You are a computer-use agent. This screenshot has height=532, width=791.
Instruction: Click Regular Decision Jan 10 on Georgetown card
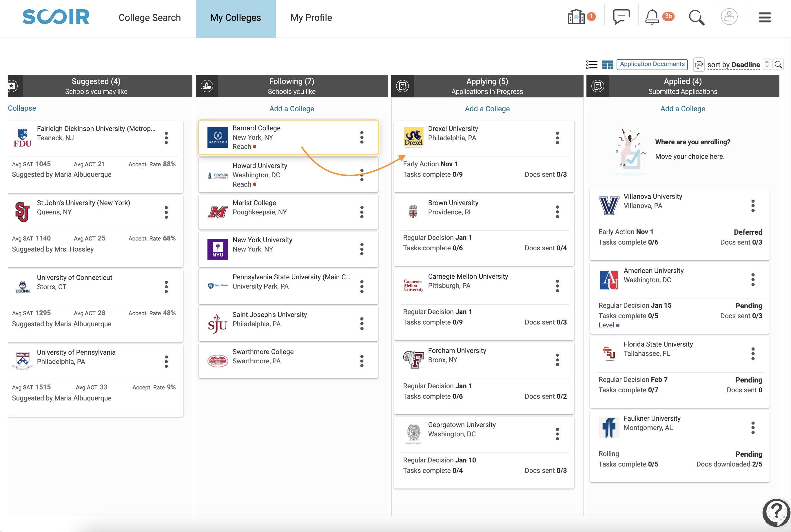(x=439, y=460)
